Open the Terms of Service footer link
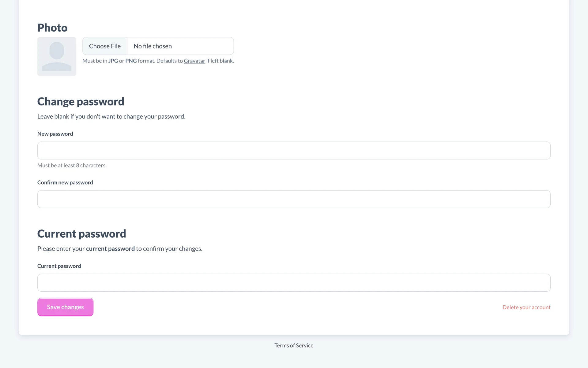This screenshot has width=588, height=368. (294, 345)
